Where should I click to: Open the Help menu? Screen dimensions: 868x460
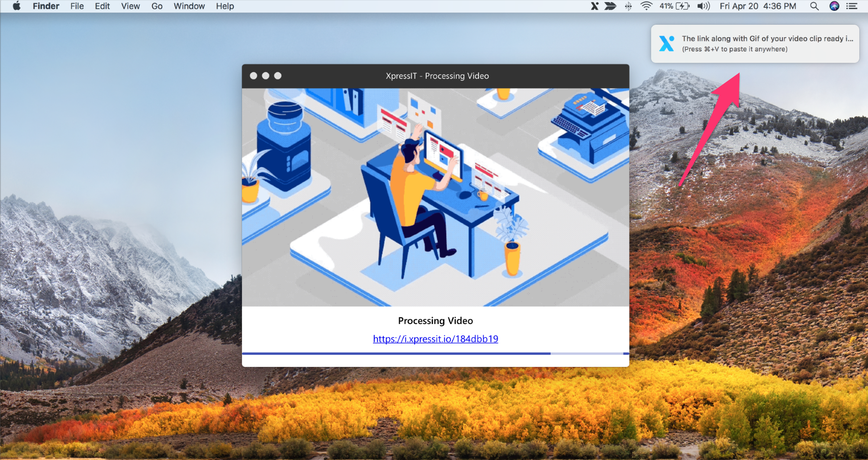click(225, 6)
